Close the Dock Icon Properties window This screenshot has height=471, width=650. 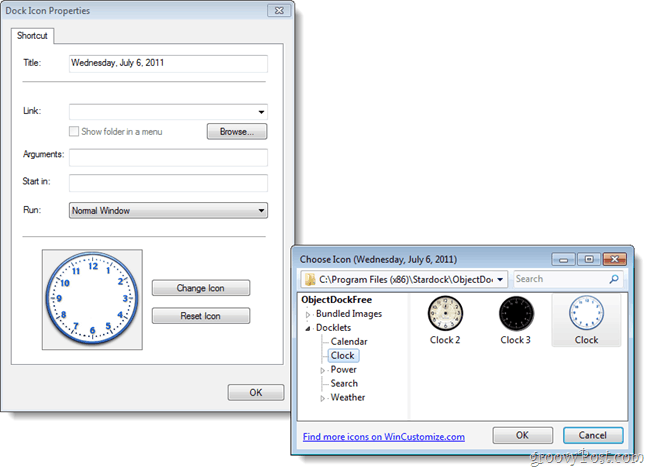279,10
